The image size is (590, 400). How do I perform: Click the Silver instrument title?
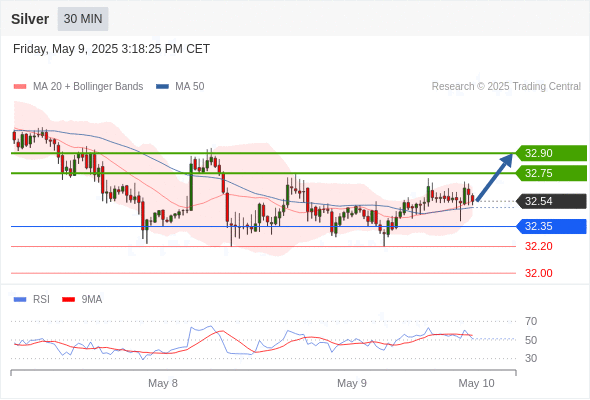30,19
